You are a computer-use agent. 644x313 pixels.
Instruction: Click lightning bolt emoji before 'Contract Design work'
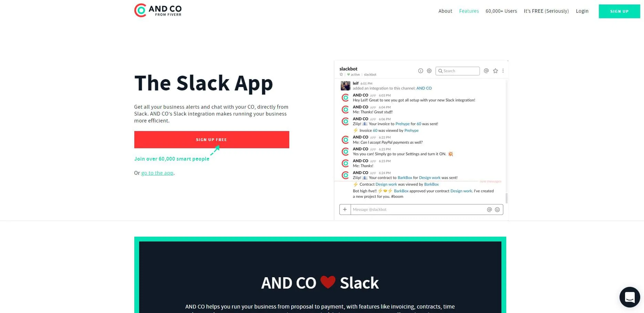356,184
